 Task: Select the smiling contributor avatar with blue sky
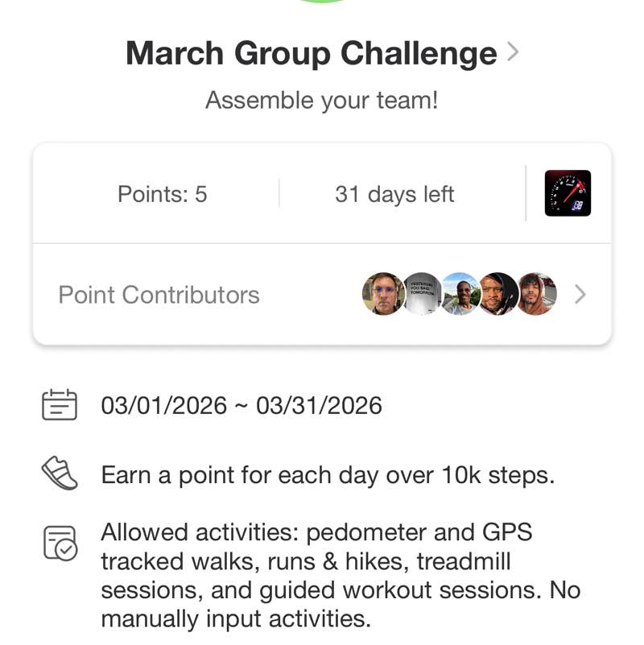click(x=460, y=294)
